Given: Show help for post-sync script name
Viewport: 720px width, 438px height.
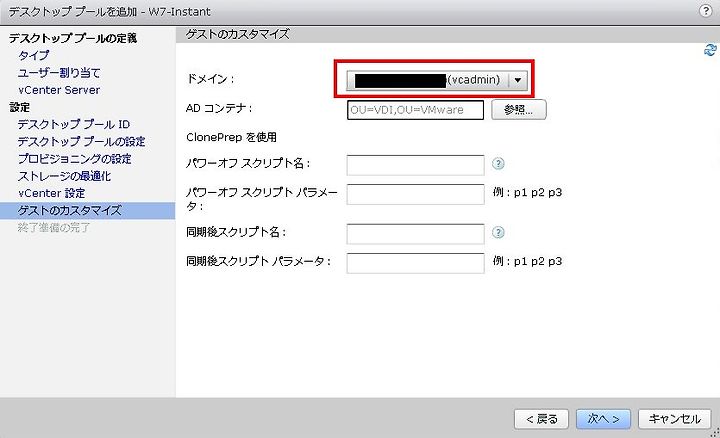Looking at the screenshot, I should (498, 232).
